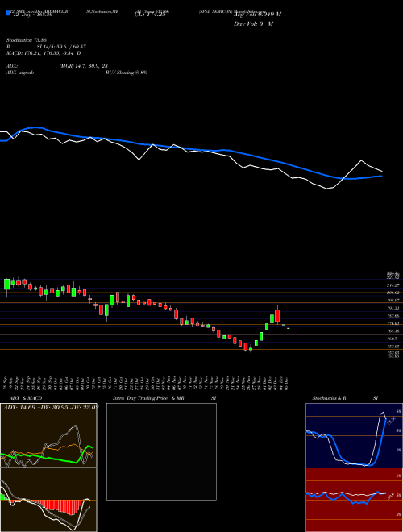Screen dimensions: 403x532
Task: Click the lowest green candle at the November bottom
Action: (251, 349)
